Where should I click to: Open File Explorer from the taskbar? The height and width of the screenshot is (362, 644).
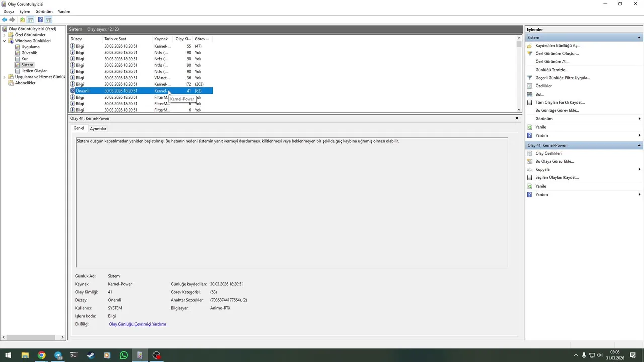(x=25, y=355)
